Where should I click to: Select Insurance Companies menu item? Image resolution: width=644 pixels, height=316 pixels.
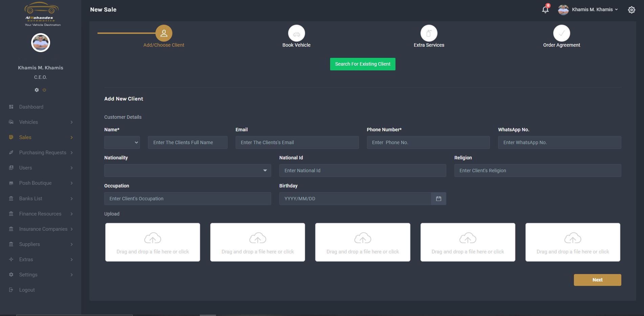pyautogui.click(x=43, y=229)
